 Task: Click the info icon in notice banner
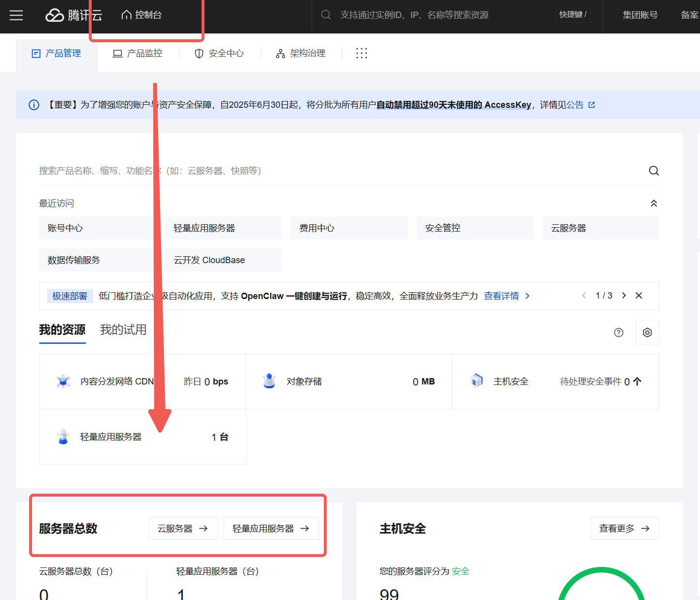point(34,105)
